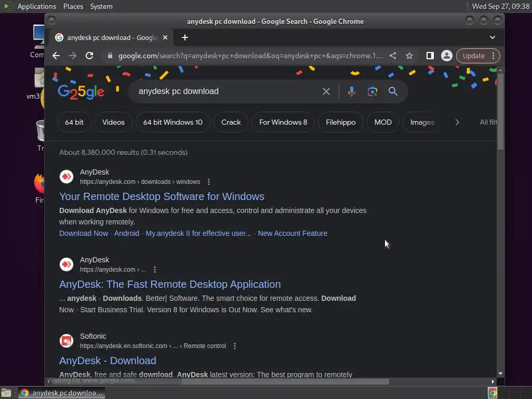Show more filter chips with right chevron

click(x=457, y=122)
